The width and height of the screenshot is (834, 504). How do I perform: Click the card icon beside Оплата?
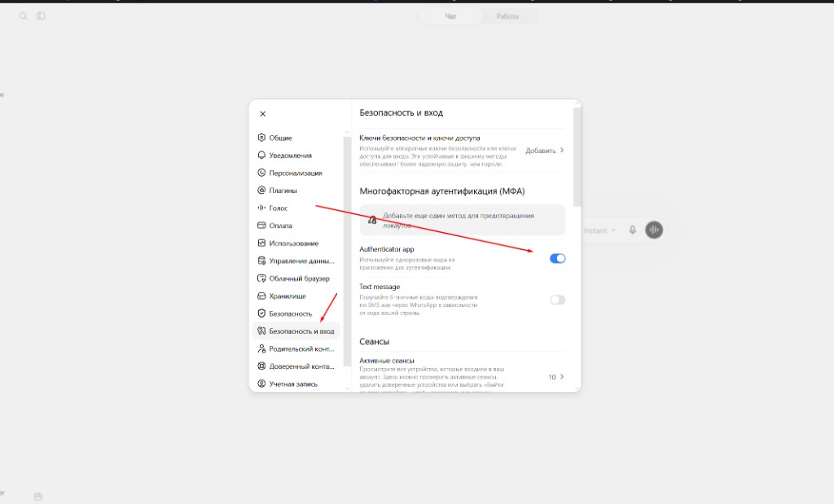pyautogui.click(x=261, y=225)
